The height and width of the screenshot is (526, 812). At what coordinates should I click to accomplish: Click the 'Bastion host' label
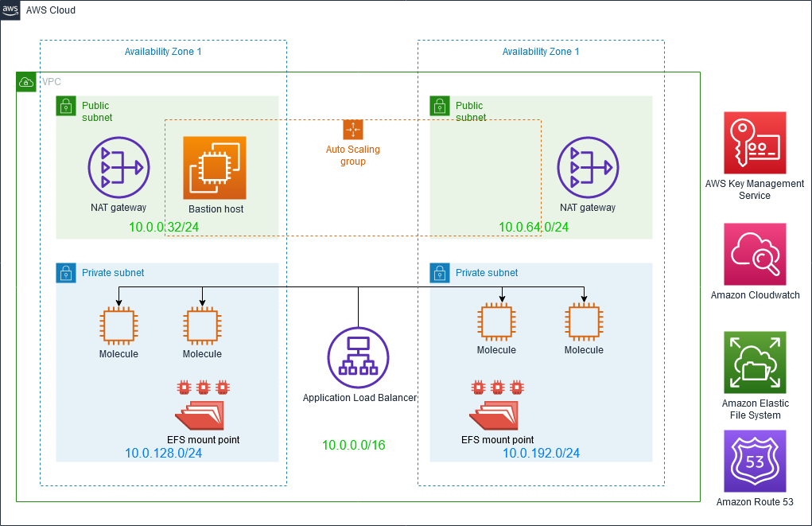click(216, 208)
